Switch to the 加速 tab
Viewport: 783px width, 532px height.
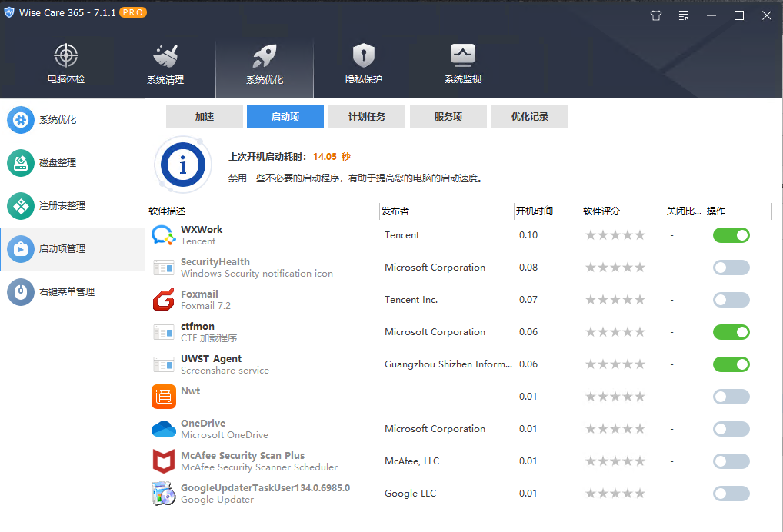[205, 116]
